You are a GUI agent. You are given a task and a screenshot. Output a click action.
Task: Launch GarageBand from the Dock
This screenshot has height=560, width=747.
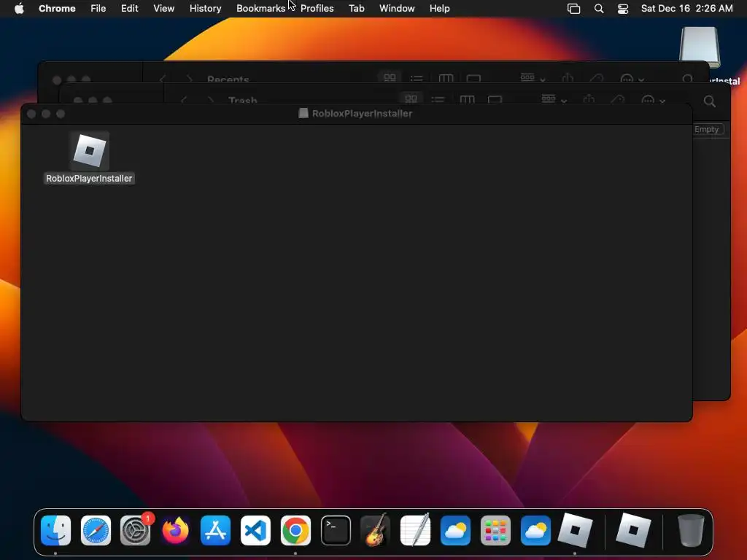tap(376, 531)
